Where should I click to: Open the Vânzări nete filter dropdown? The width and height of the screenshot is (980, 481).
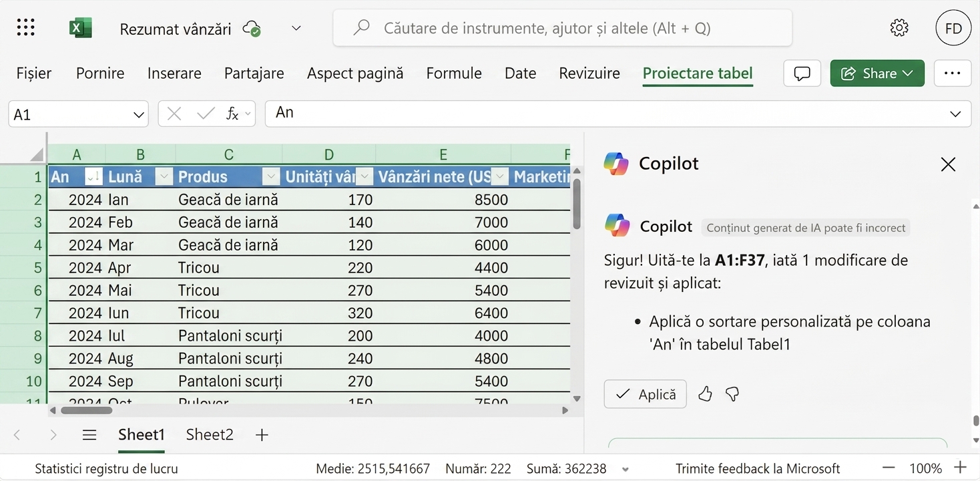point(500,177)
